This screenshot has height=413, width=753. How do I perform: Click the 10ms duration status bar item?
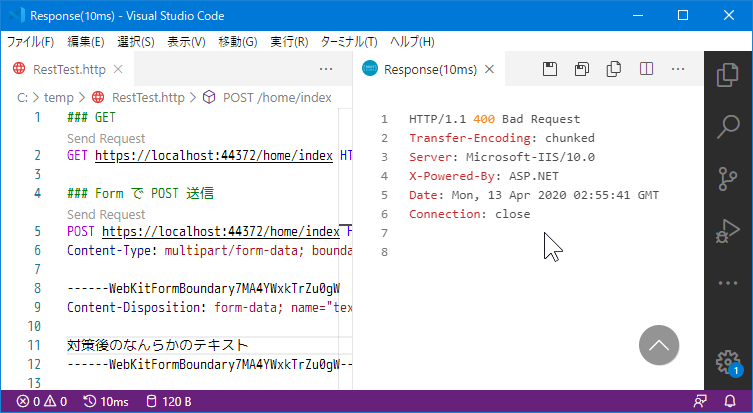(x=106, y=401)
